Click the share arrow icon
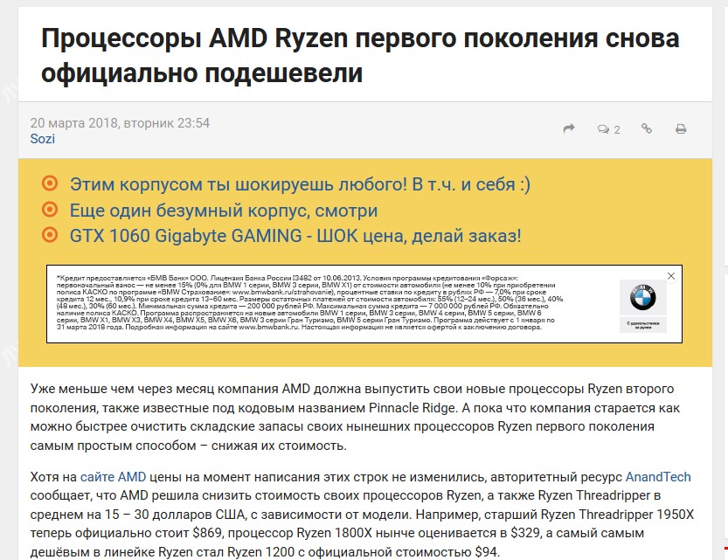 [x=569, y=129]
